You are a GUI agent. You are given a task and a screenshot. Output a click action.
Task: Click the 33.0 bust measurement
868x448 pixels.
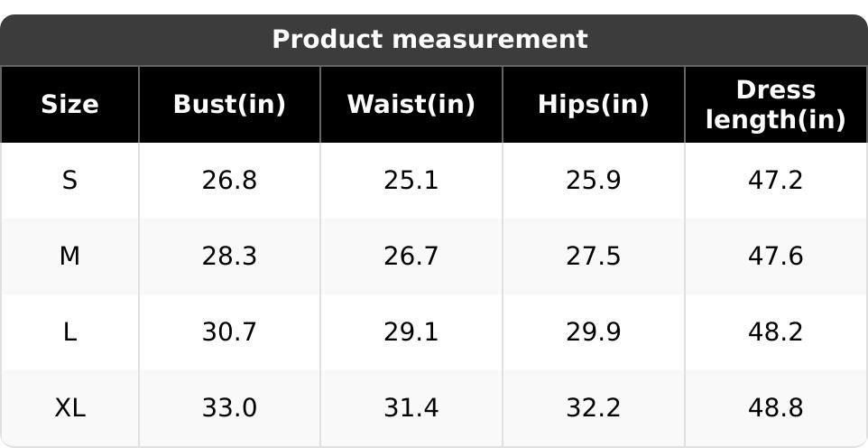click(229, 408)
